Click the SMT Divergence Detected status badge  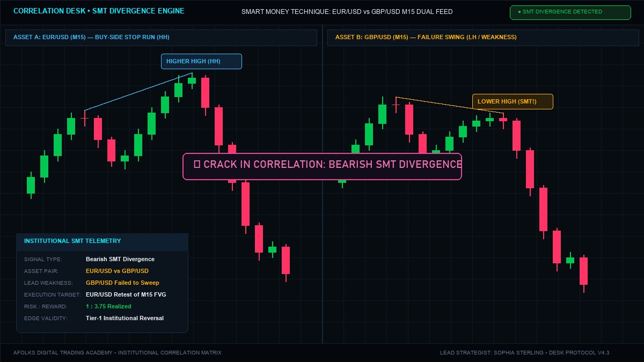coord(570,12)
